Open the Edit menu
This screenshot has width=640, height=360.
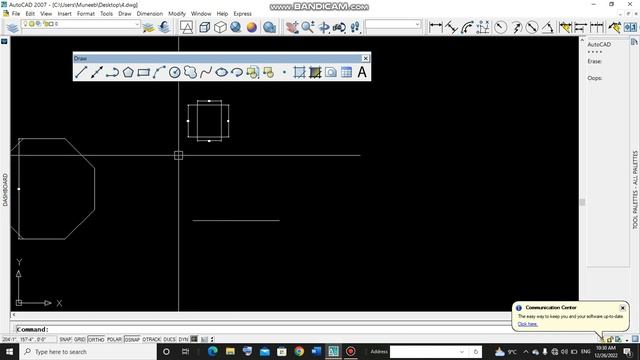[x=30, y=13]
